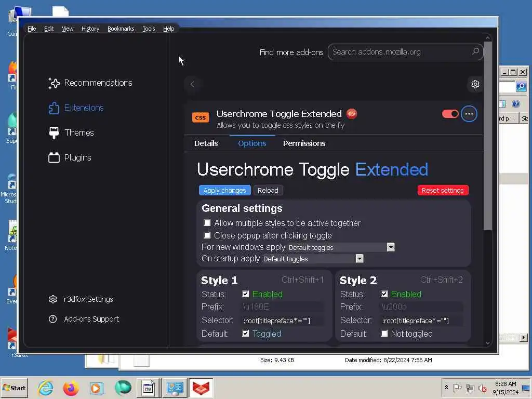Image resolution: width=532 pixels, height=399 pixels.
Task: Open the File menu
Action: (x=32, y=29)
